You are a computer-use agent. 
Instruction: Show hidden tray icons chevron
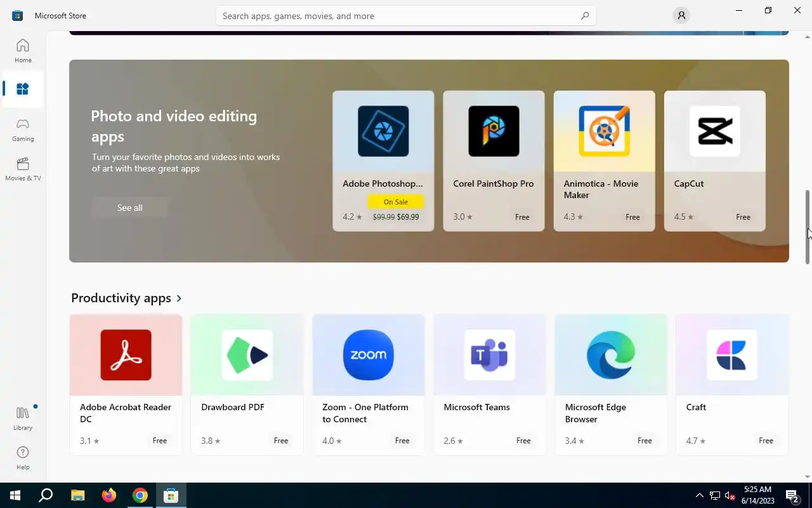point(700,495)
